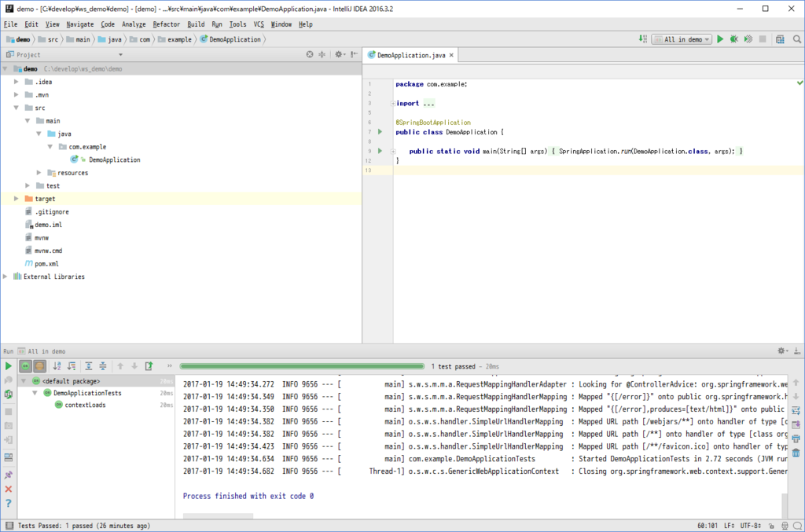Click run gutter arrow beside main method

(380, 151)
